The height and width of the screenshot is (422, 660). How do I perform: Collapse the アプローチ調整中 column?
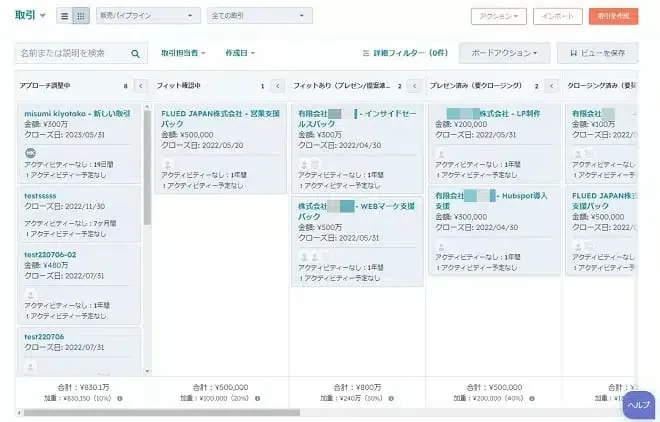click(140, 87)
